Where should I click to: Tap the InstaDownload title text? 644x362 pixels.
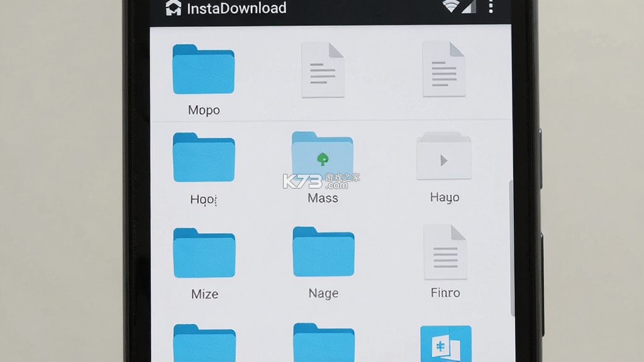[236, 8]
